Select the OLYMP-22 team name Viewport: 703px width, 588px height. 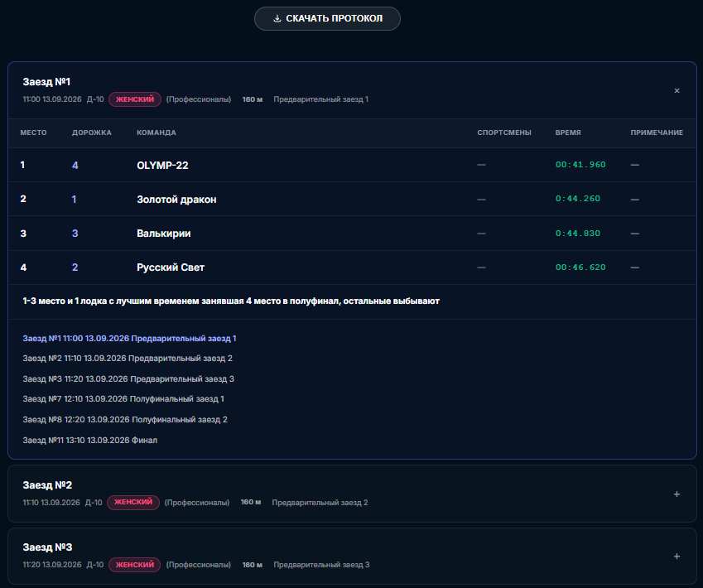[162, 166]
